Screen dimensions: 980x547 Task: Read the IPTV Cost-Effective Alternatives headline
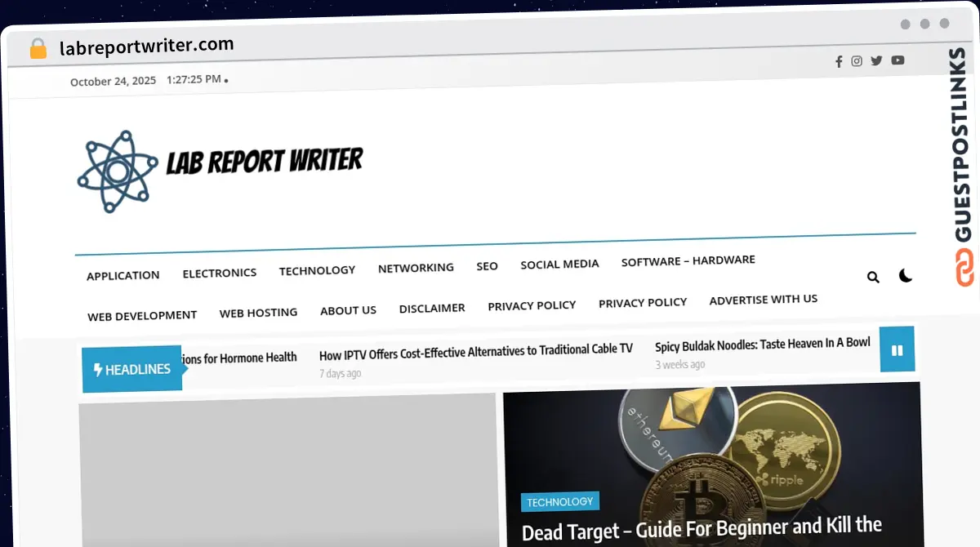[x=475, y=350]
